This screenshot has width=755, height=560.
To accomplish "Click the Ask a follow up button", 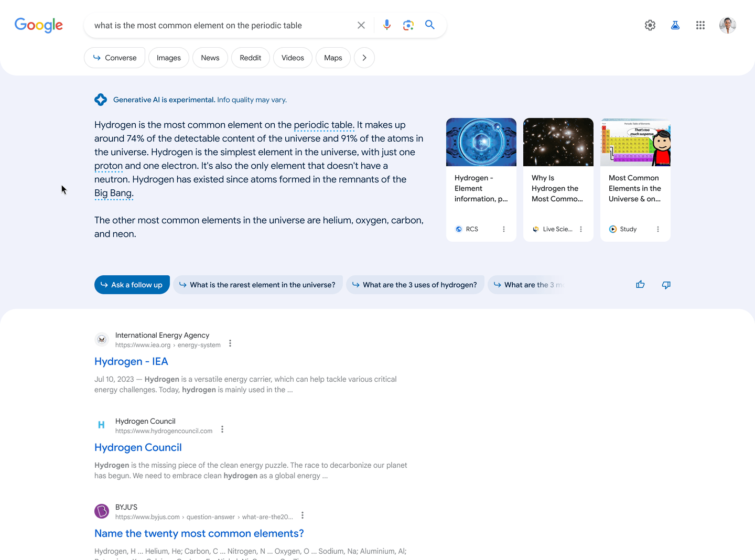I will (132, 284).
